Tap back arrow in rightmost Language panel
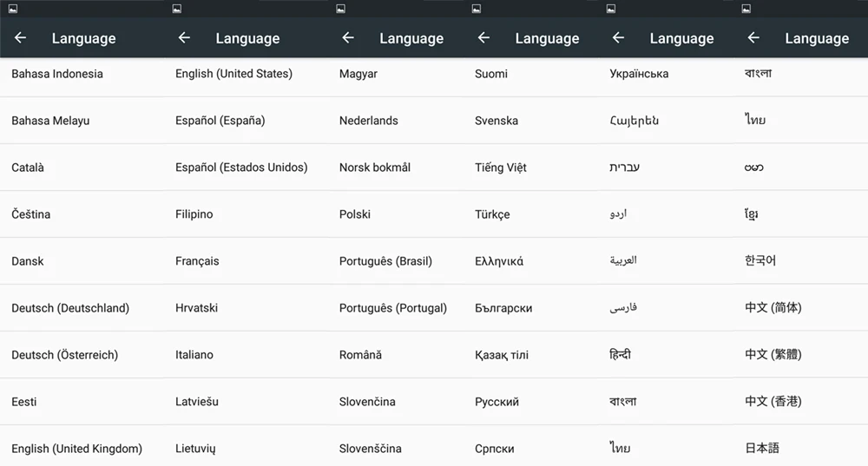This screenshot has width=868, height=466. point(753,37)
